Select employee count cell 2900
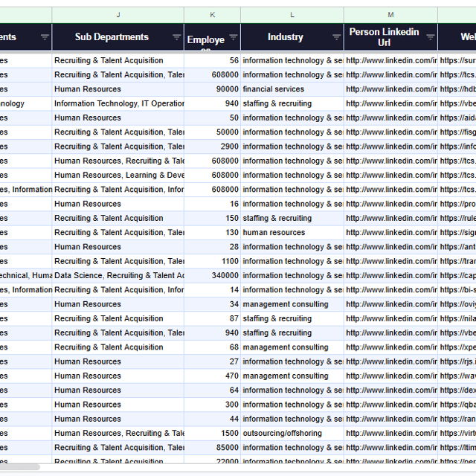This screenshot has height=476, width=476. pyautogui.click(x=212, y=147)
